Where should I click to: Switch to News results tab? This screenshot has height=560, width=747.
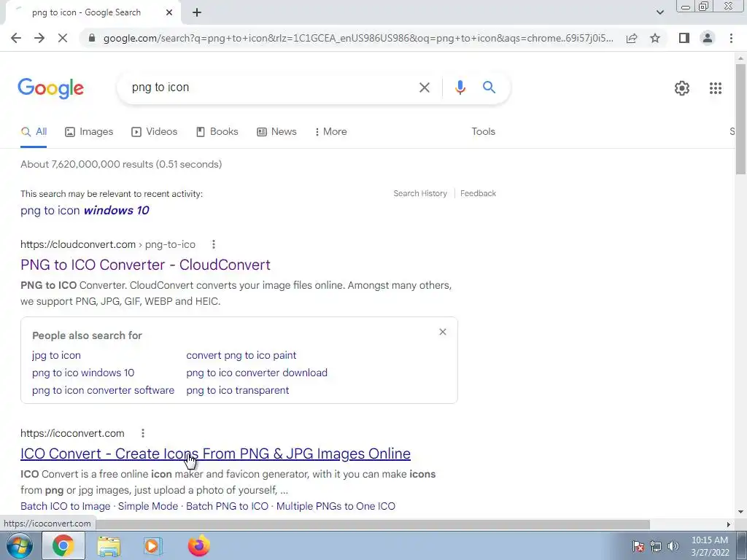[276, 132]
